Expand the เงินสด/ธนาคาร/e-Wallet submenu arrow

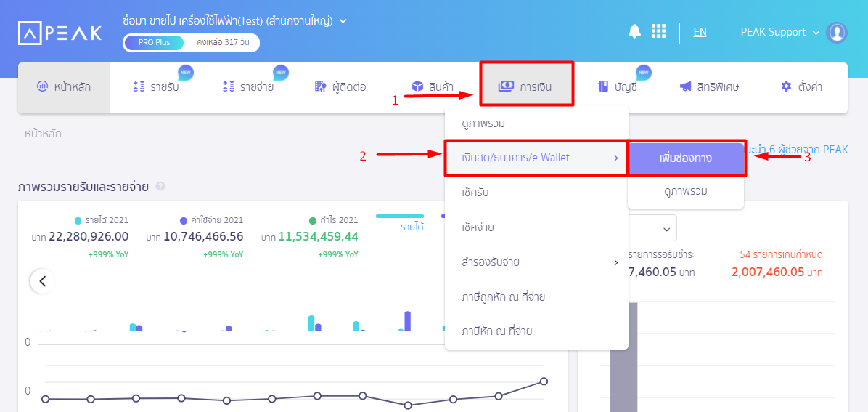tap(615, 158)
